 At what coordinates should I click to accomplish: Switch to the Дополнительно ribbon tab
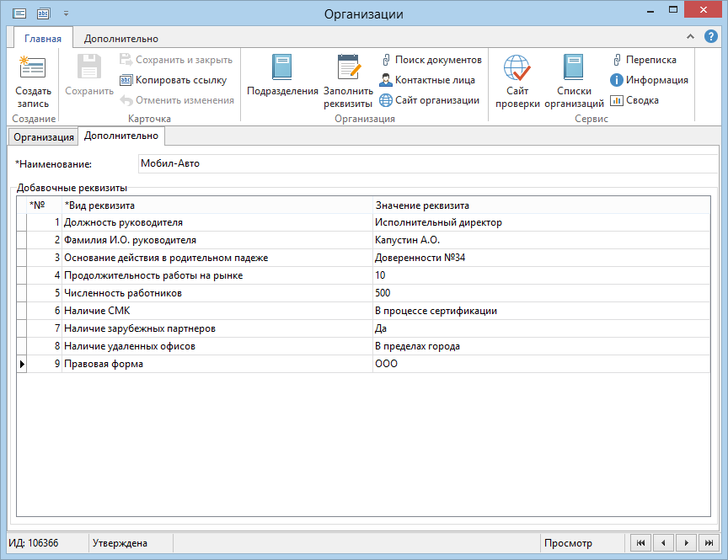(121, 39)
